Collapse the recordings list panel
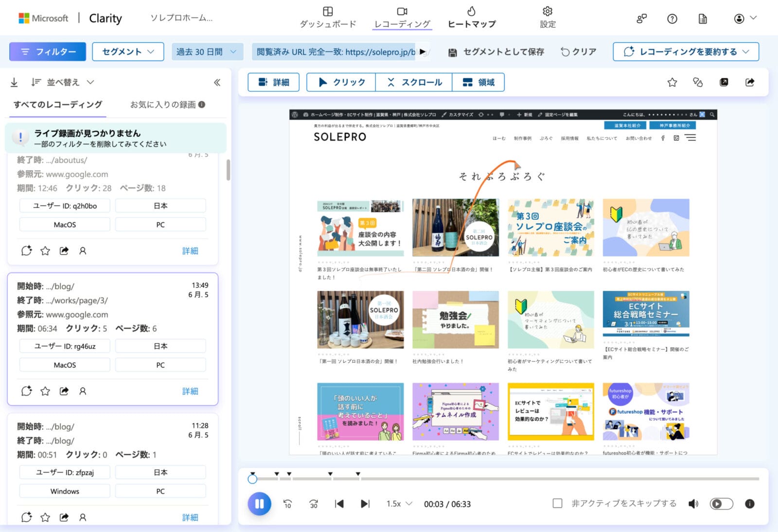 pyautogui.click(x=217, y=82)
